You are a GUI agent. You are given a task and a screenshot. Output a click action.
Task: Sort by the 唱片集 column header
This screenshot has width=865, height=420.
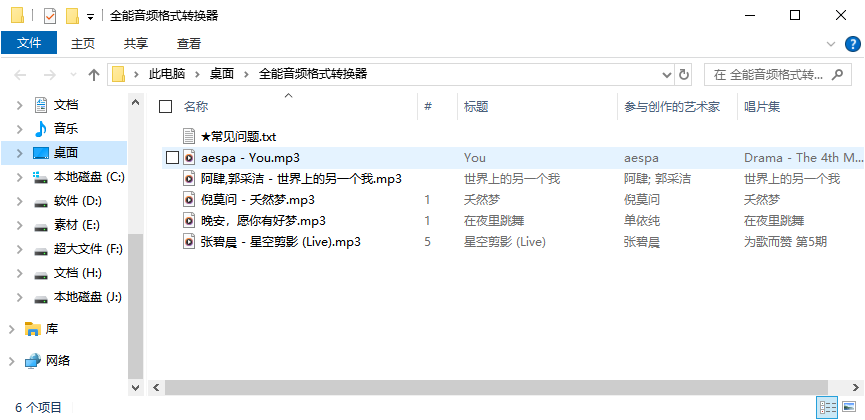click(x=762, y=107)
